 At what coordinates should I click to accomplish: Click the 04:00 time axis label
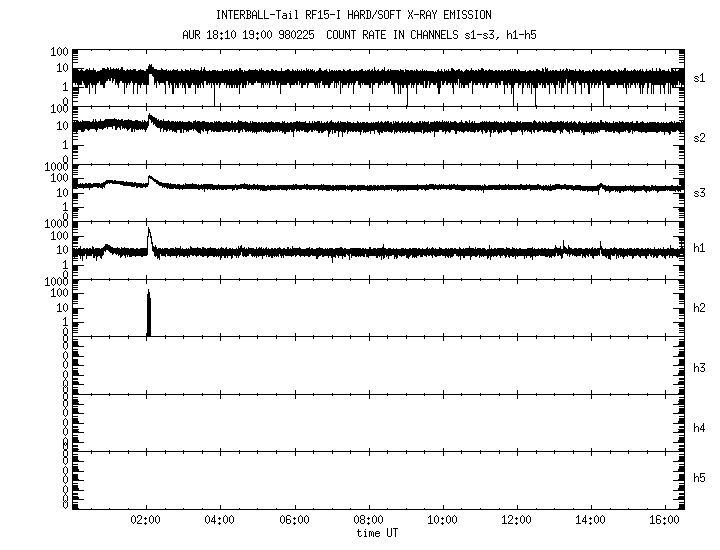[219, 520]
